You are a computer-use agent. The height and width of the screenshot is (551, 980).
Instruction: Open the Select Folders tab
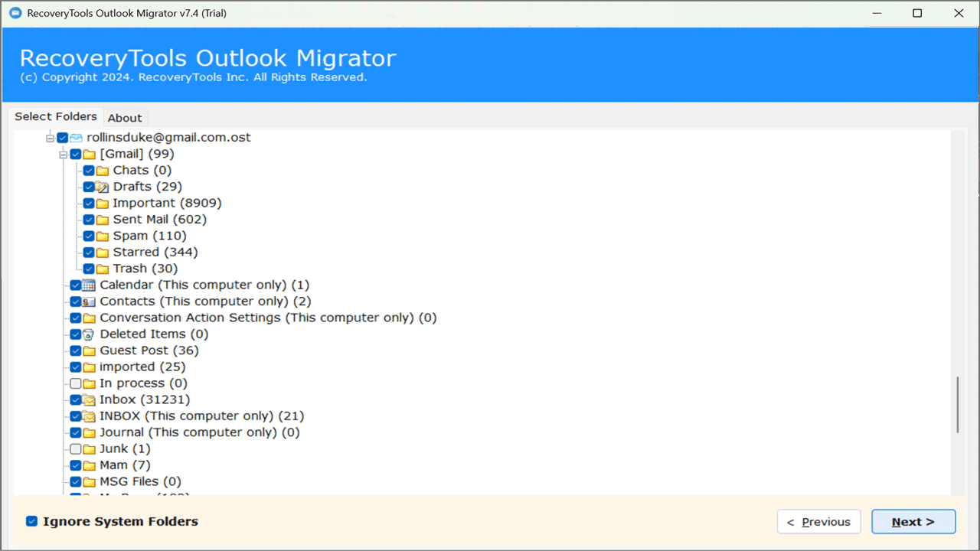click(x=56, y=116)
